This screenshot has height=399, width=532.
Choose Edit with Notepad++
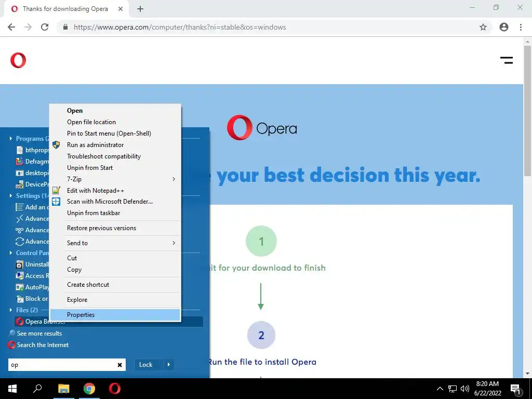[115, 191]
